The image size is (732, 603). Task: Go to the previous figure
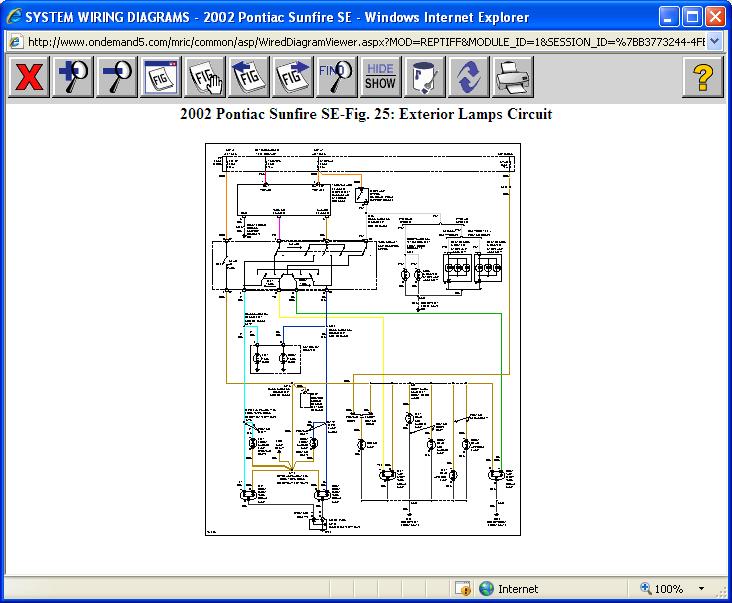point(248,77)
